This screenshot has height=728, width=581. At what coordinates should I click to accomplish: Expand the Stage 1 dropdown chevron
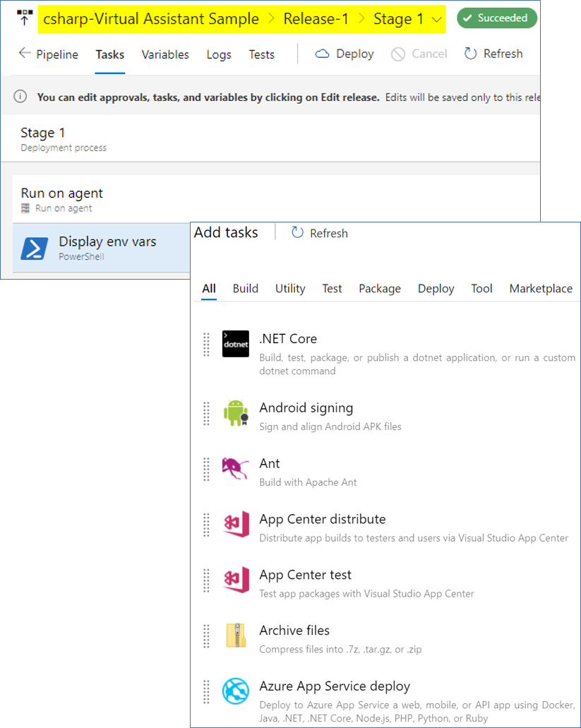click(x=436, y=20)
